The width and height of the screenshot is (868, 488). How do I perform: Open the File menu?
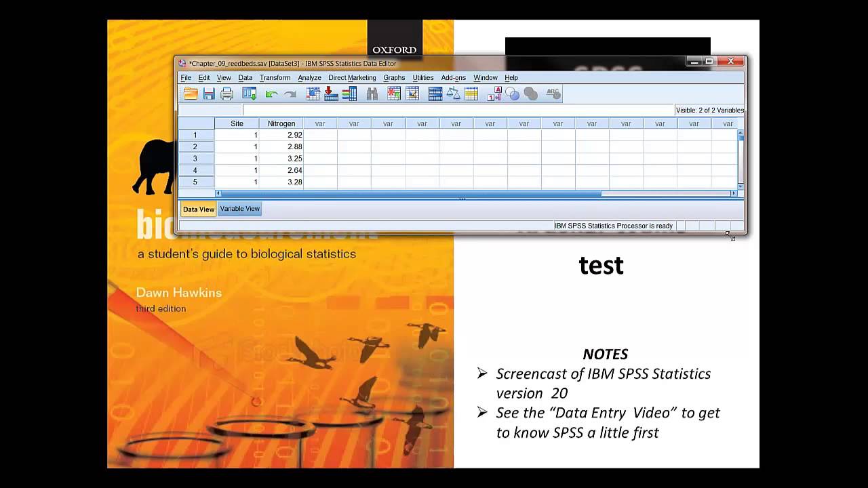(x=186, y=78)
